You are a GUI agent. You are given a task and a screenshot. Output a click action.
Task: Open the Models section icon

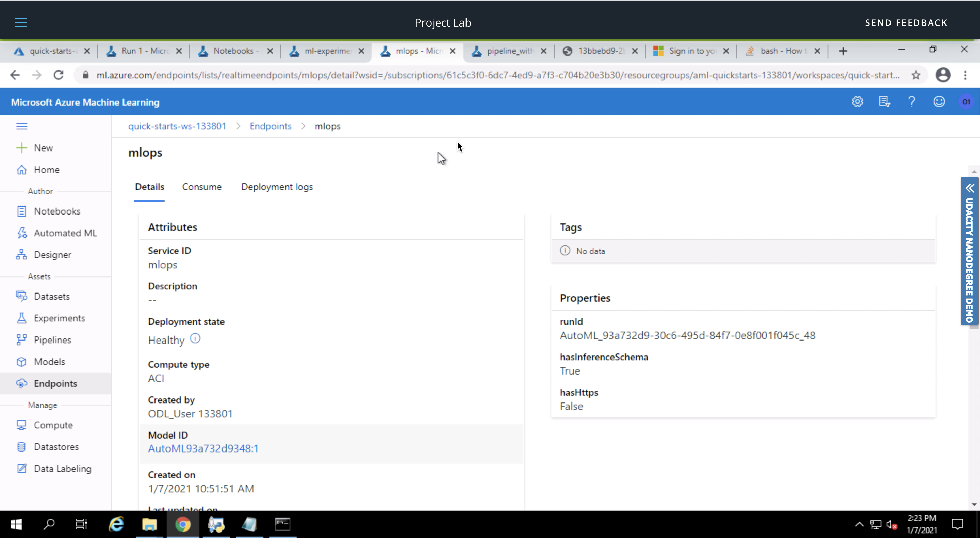click(22, 362)
